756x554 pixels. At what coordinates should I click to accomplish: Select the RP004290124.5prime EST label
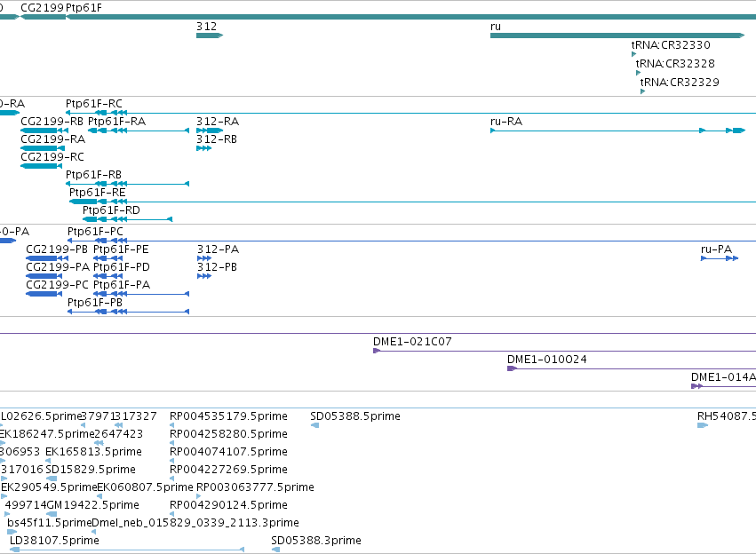click(x=228, y=505)
